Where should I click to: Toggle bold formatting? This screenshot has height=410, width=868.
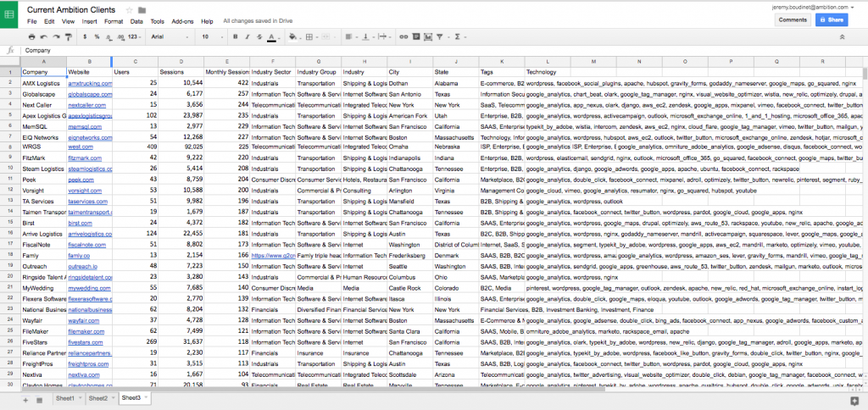(236, 37)
